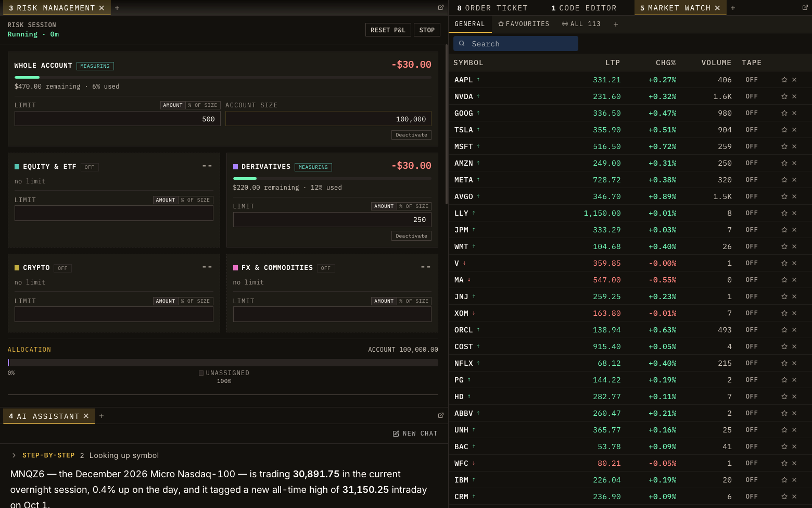The height and width of the screenshot is (508, 812).
Task: Sort by LTP column header
Action: (x=613, y=63)
